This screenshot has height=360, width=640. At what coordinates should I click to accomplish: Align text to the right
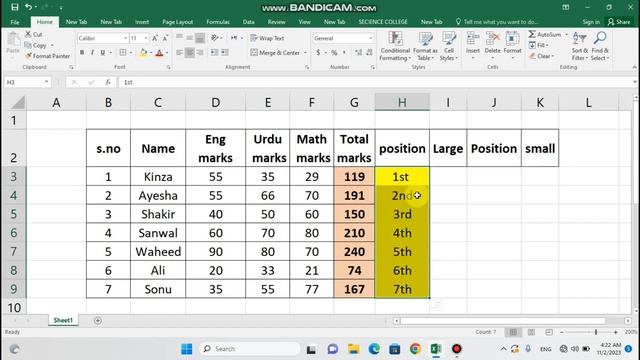pyautogui.click(x=200, y=53)
